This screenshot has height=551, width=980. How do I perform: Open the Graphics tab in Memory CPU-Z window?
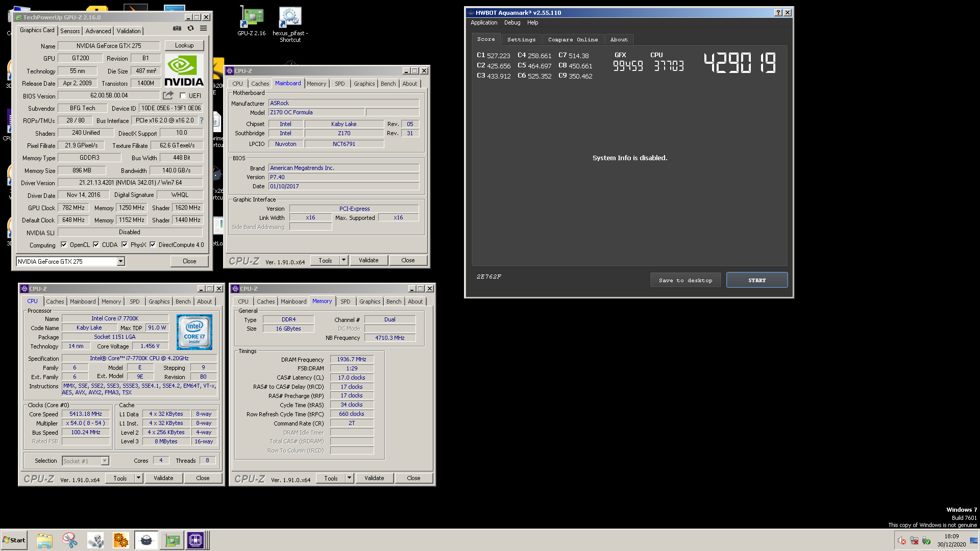click(x=370, y=302)
